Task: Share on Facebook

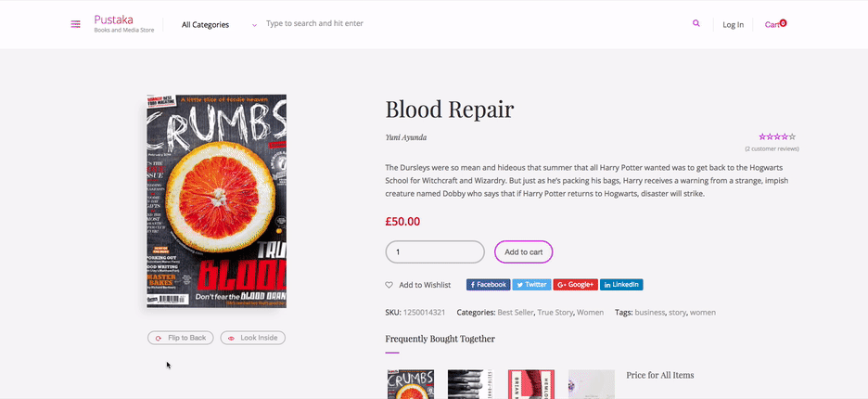Action: click(x=488, y=285)
